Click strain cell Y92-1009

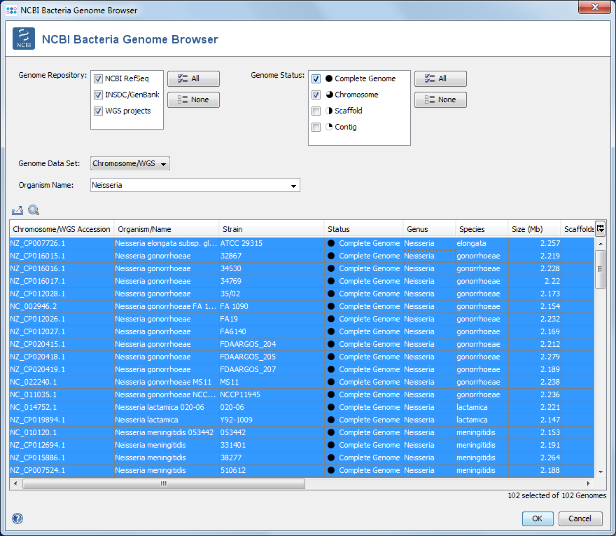[x=271, y=420]
